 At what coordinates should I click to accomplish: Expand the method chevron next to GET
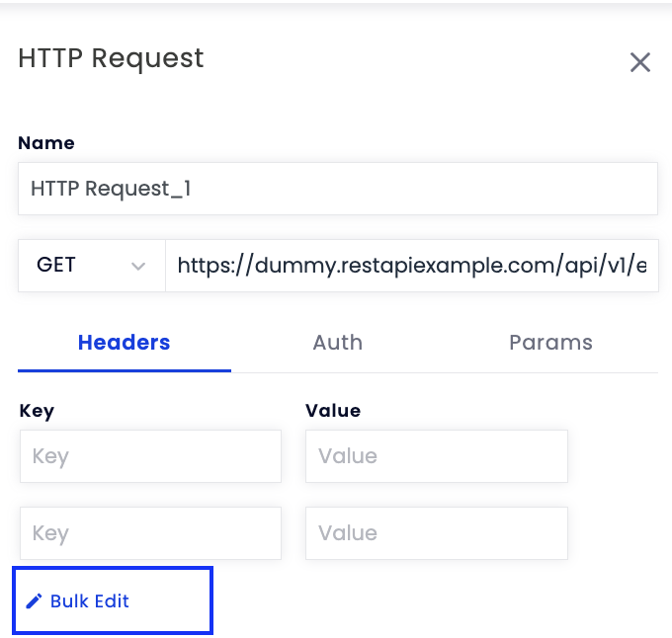138,266
